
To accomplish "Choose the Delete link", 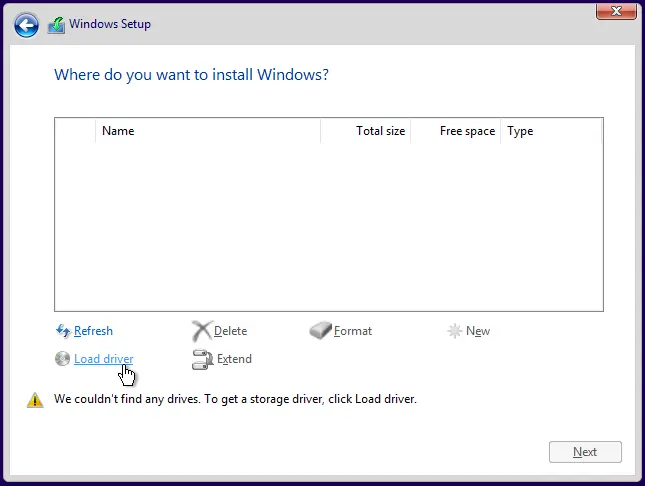I will 230,331.
